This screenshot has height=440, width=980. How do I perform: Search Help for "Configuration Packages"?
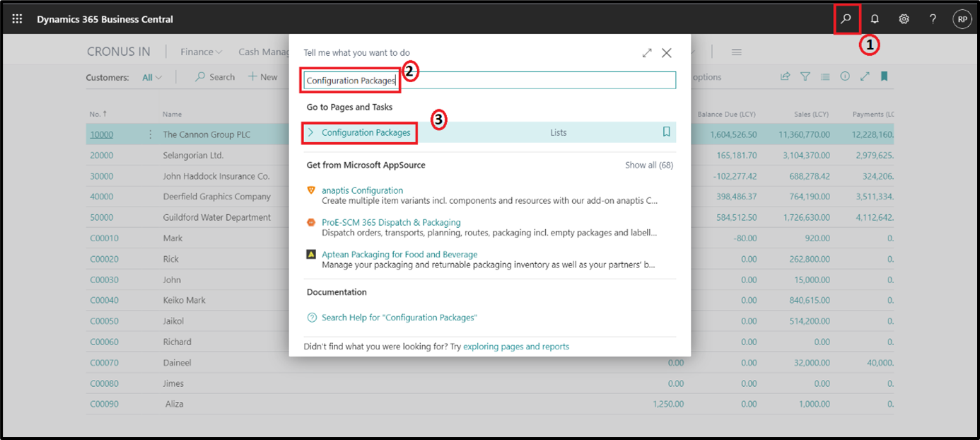[399, 318]
